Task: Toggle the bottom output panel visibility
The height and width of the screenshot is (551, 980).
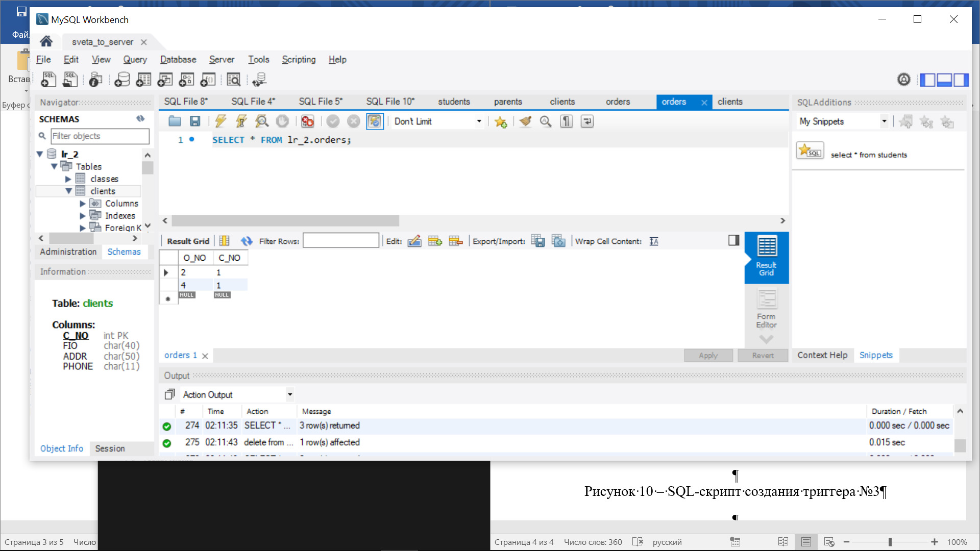Action: (944, 80)
